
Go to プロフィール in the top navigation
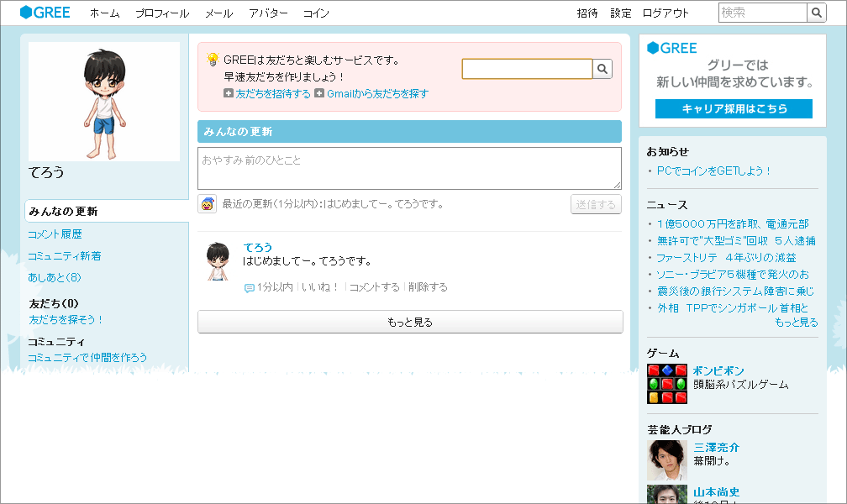tap(162, 13)
